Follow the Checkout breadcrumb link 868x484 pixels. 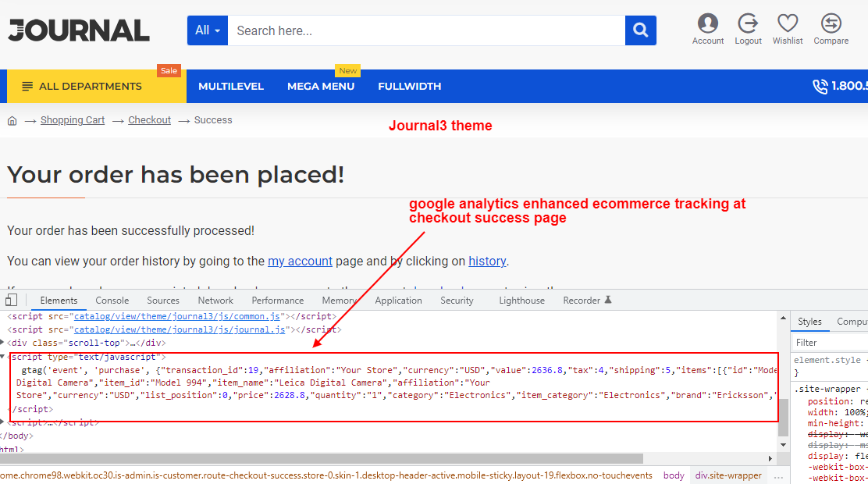click(149, 120)
